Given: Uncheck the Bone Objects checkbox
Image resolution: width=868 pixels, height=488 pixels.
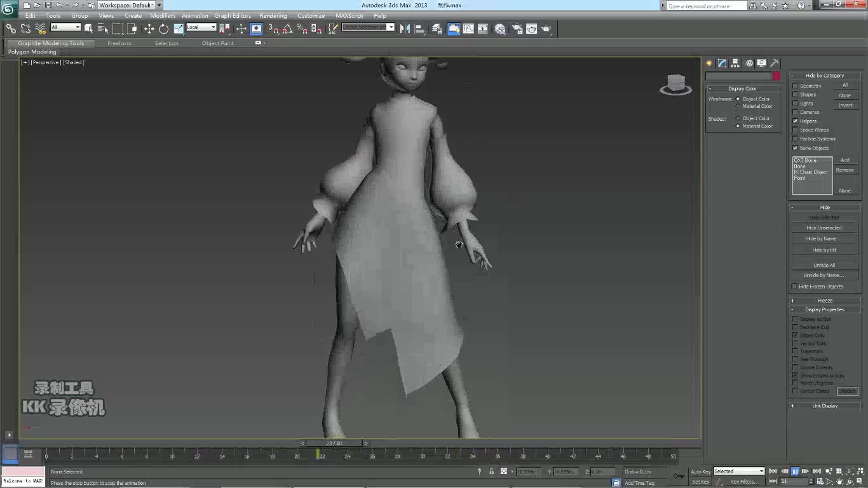Looking at the screenshot, I should pos(795,148).
